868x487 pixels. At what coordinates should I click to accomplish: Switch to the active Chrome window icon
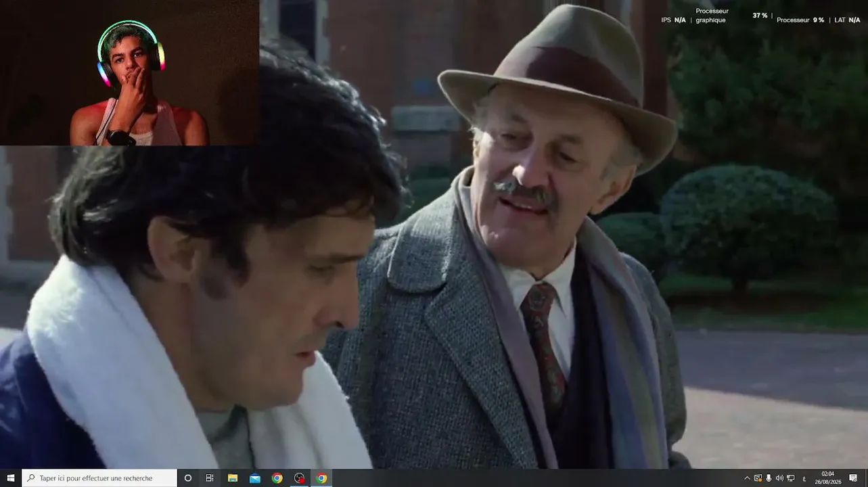(322, 478)
